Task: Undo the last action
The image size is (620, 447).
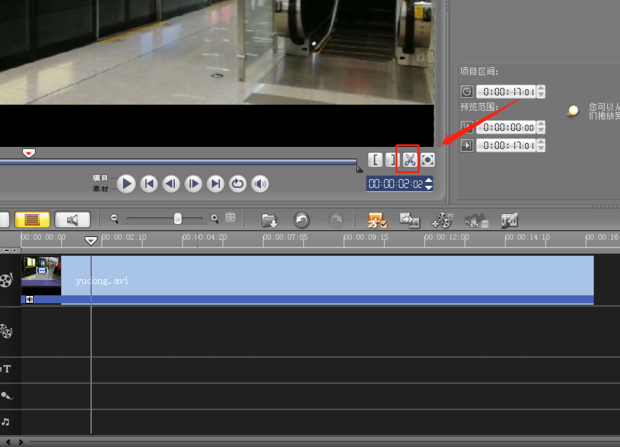Action: pyautogui.click(x=301, y=220)
